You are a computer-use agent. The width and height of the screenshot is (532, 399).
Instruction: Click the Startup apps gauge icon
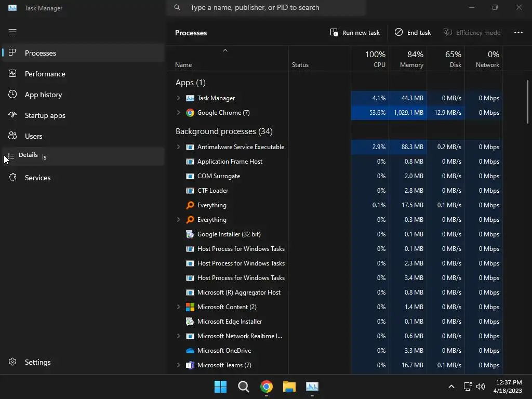point(12,115)
